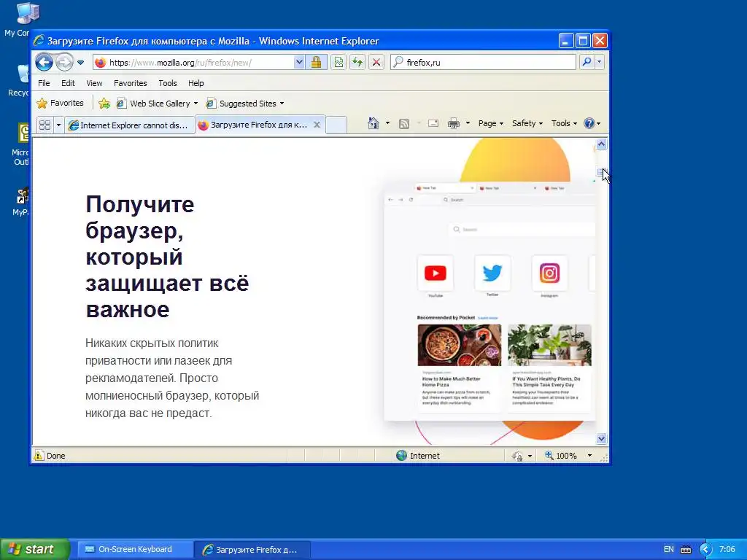Click the Forward navigation arrow
The height and width of the screenshot is (560, 747).
(x=64, y=63)
